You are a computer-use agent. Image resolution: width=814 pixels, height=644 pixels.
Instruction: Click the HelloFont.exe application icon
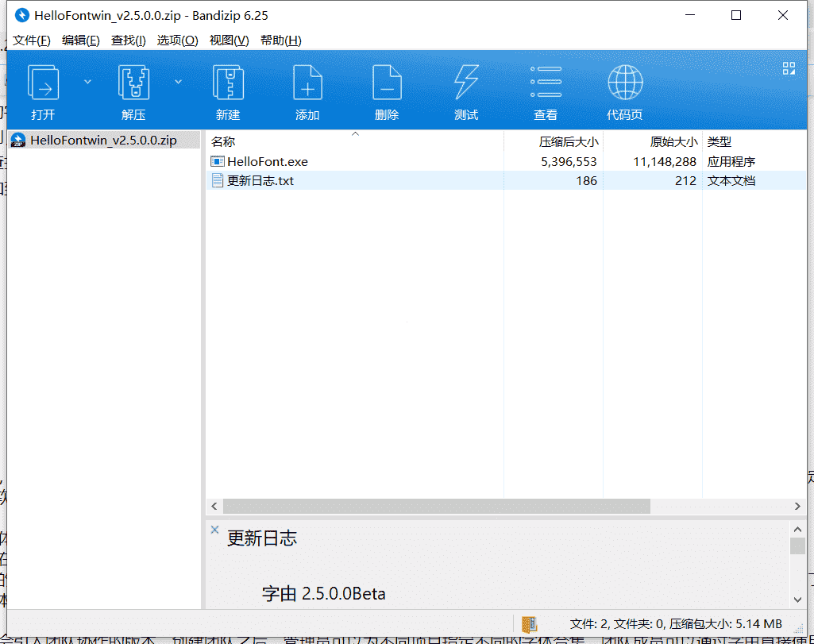click(218, 161)
